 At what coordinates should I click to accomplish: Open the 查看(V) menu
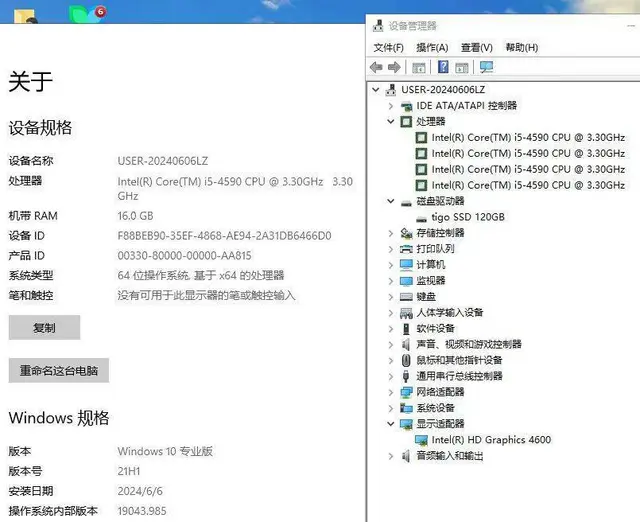(x=477, y=48)
